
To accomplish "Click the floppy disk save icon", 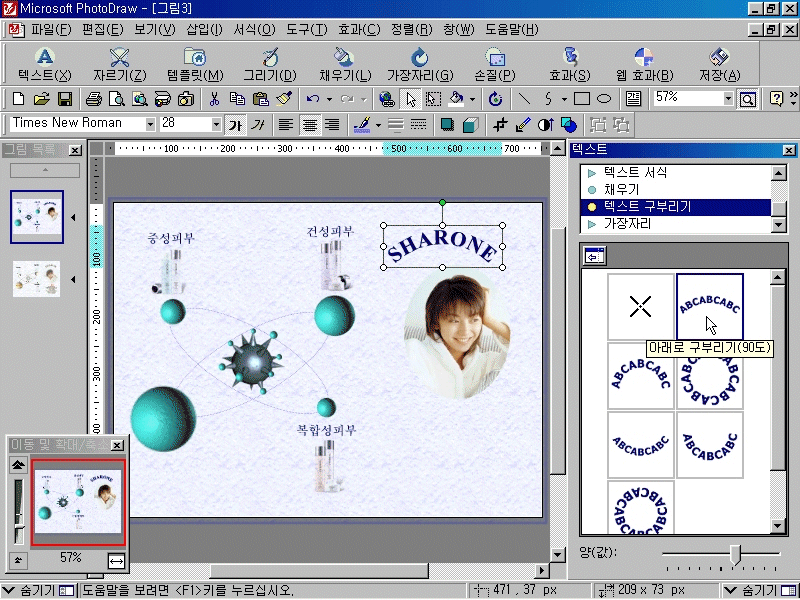I will click(x=65, y=98).
